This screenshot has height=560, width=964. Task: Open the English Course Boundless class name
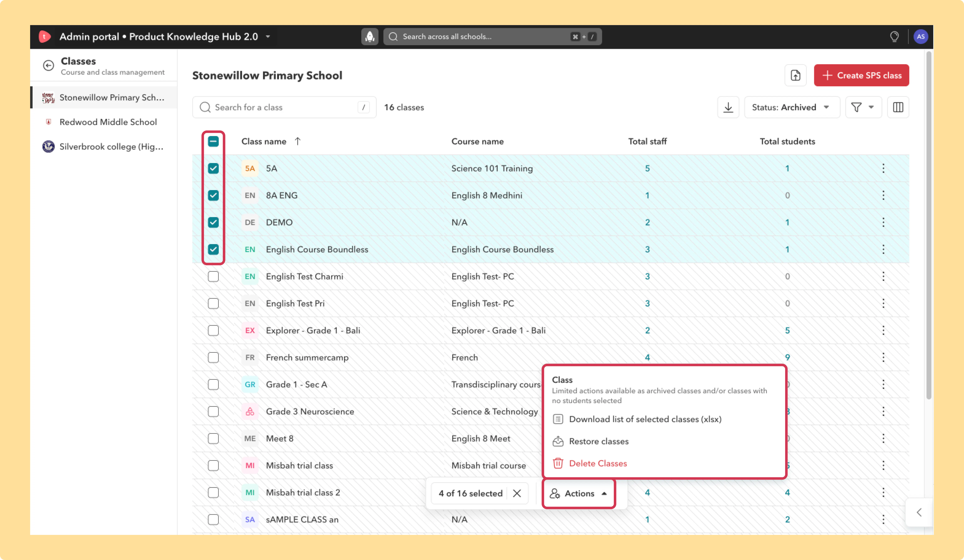(x=317, y=250)
